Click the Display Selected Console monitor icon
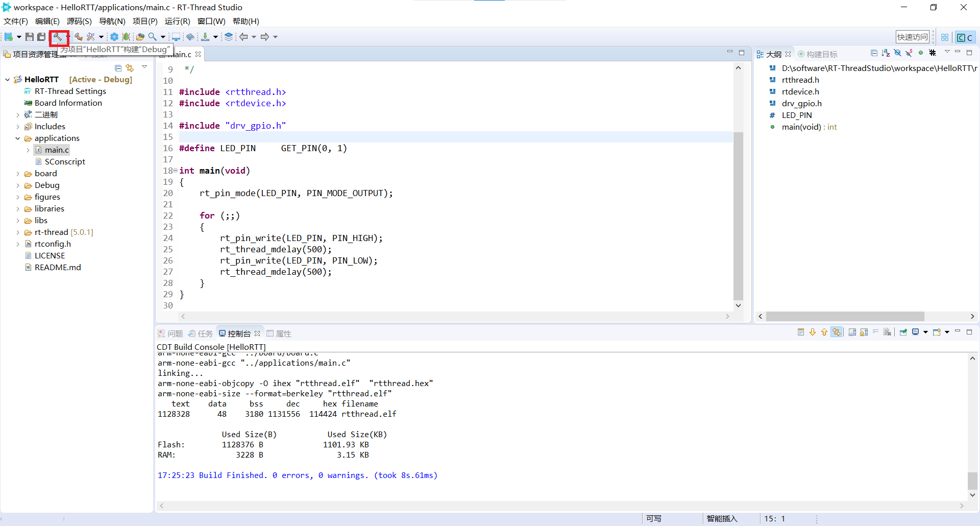Screen dimensions: 980x526 [916, 332]
